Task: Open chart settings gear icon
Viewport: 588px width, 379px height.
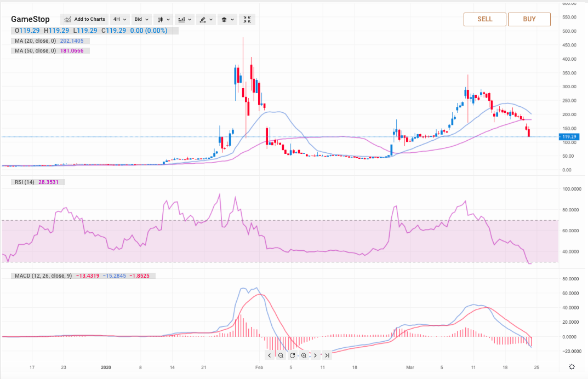Action: click(572, 366)
